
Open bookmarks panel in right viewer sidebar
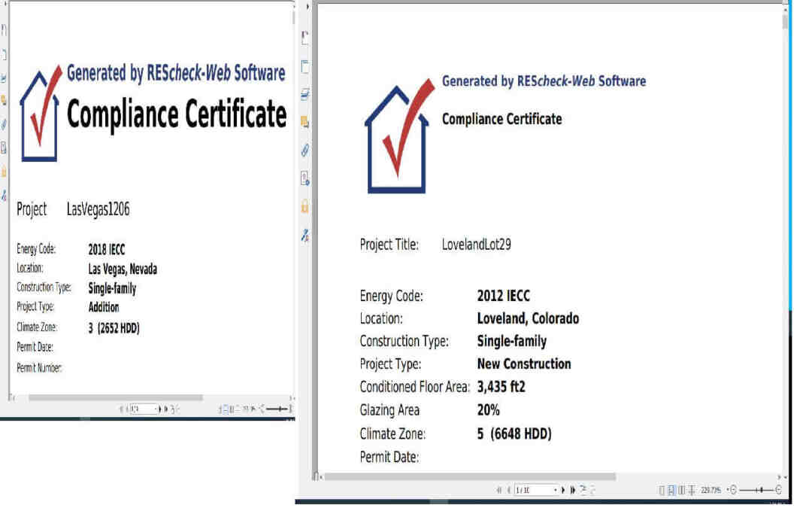tap(305, 37)
